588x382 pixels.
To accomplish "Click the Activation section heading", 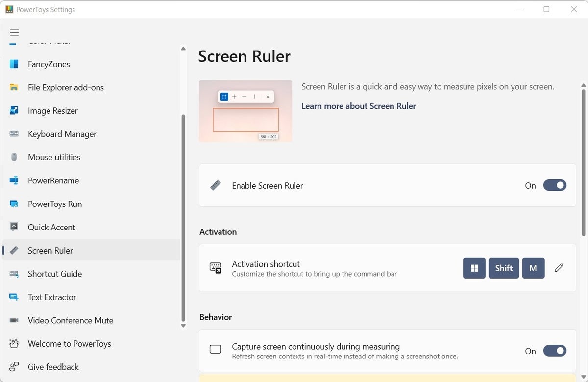I will [x=218, y=232].
